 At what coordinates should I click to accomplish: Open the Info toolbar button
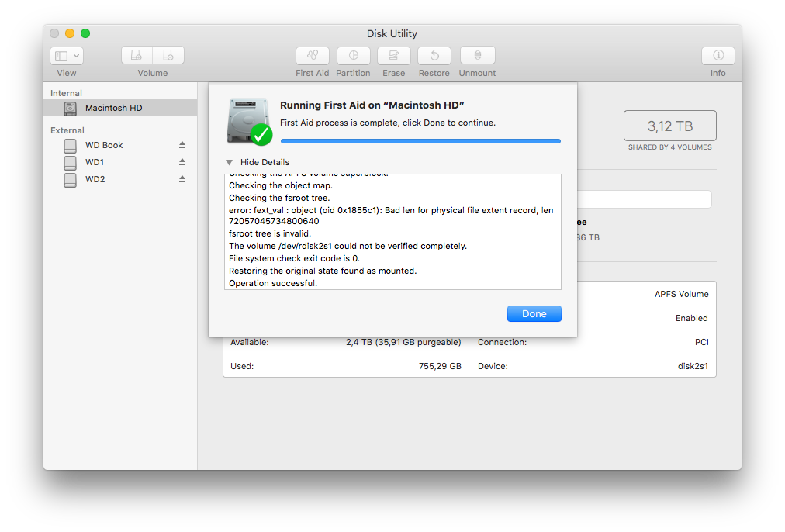click(x=718, y=56)
